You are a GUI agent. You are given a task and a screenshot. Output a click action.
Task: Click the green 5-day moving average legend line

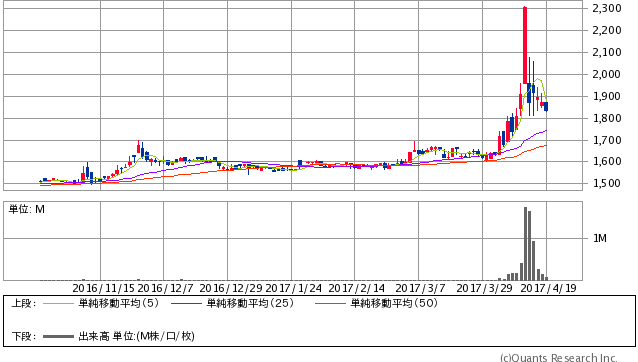(x=58, y=303)
